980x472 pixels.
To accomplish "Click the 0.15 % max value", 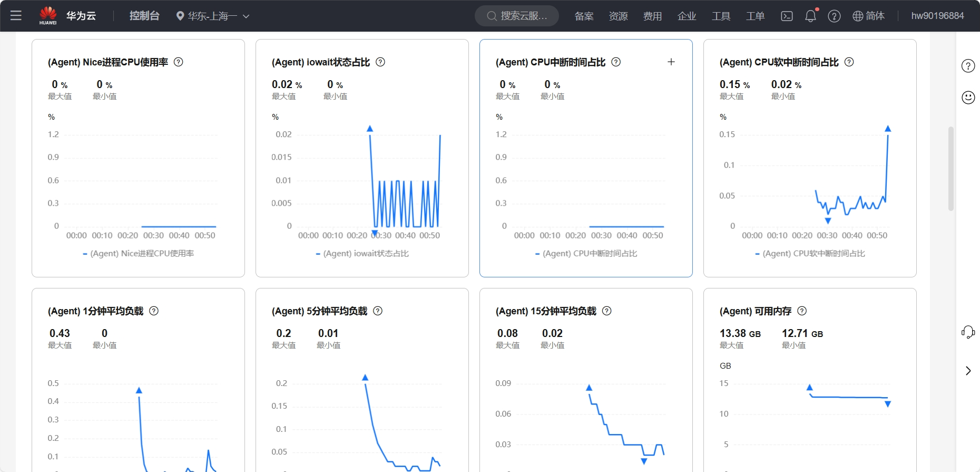I will (734, 84).
